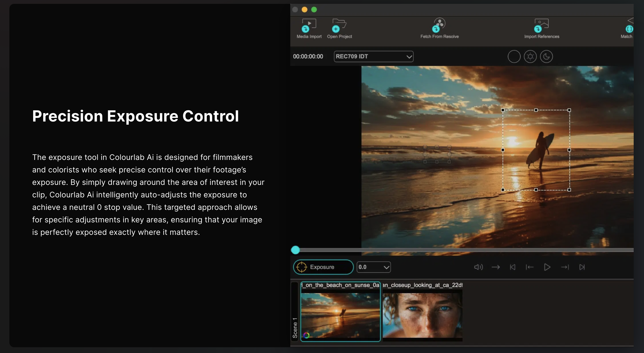Click the color wheel badge on beach clip
This screenshot has height=353, width=644.
pyautogui.click(x=306, y=335)
